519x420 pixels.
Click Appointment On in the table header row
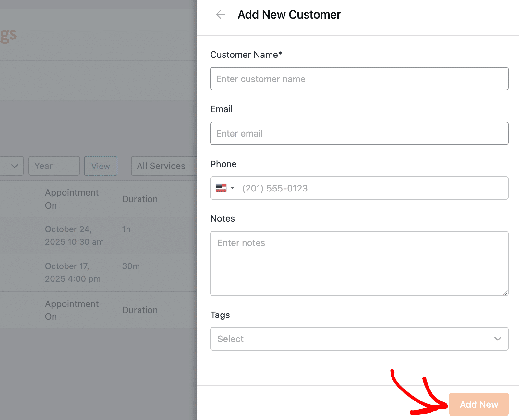(x=72, y=199)
